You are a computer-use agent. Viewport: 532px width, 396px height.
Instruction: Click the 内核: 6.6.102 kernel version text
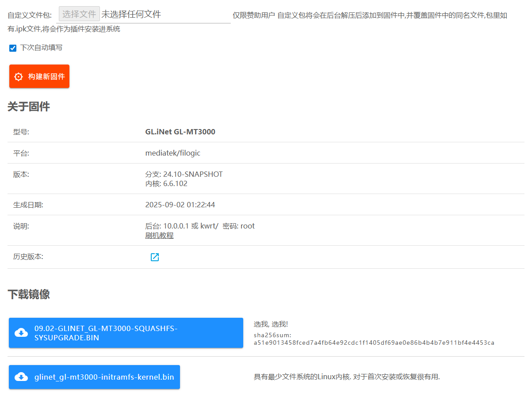coord(166,183)
